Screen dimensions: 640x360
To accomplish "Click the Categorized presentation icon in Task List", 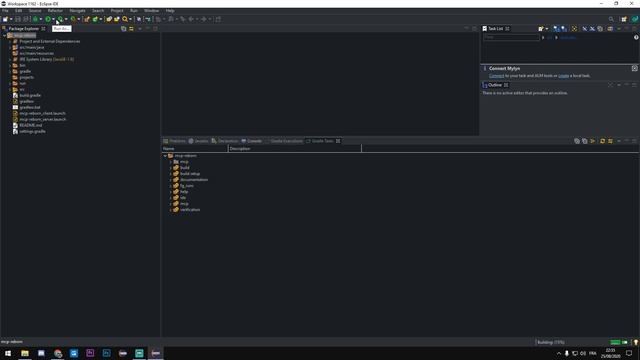I will coord(556,29).
